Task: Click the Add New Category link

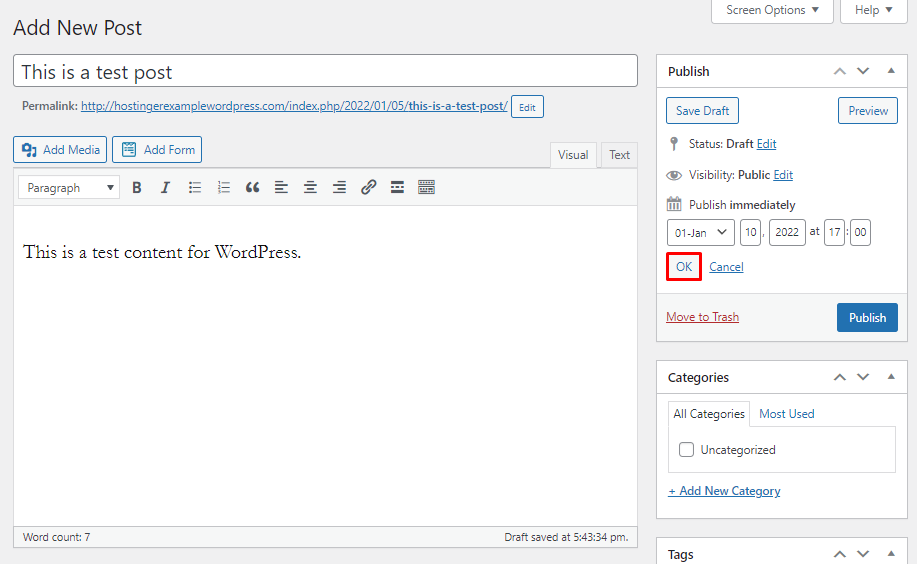Action: tap(724, 491)
